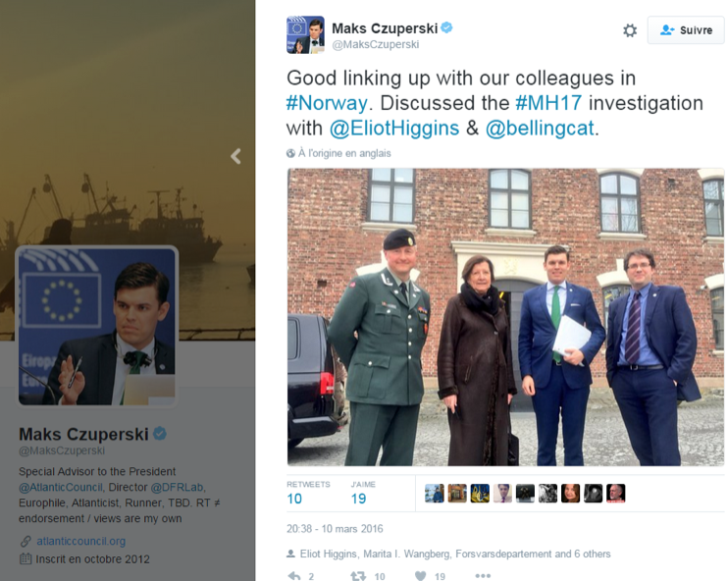Click last liker avatar thumbnail
728x581 pixels.
[615, 494]
